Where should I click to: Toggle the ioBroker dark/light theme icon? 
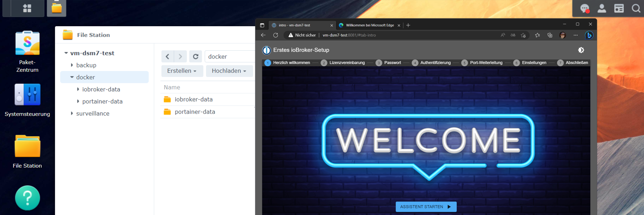(x=581, y=50)
